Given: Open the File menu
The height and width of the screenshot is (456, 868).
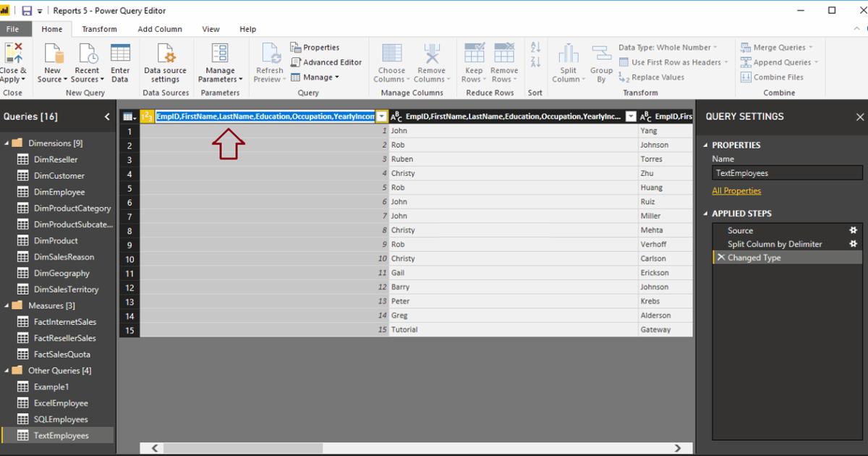Looking at the screenshot, I should coord(13,29).
